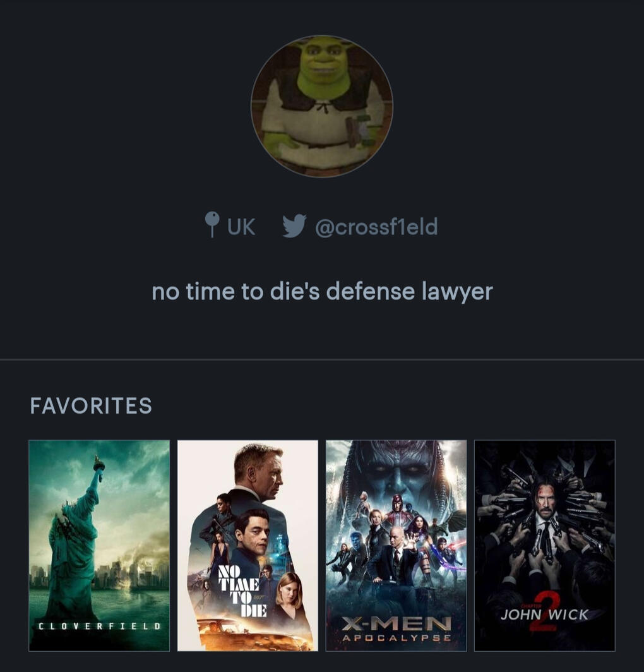Screen dimensions: 644x672
Task: Open the No Time to Die poster
Action: pyautogui.click(x=247, y=546)
